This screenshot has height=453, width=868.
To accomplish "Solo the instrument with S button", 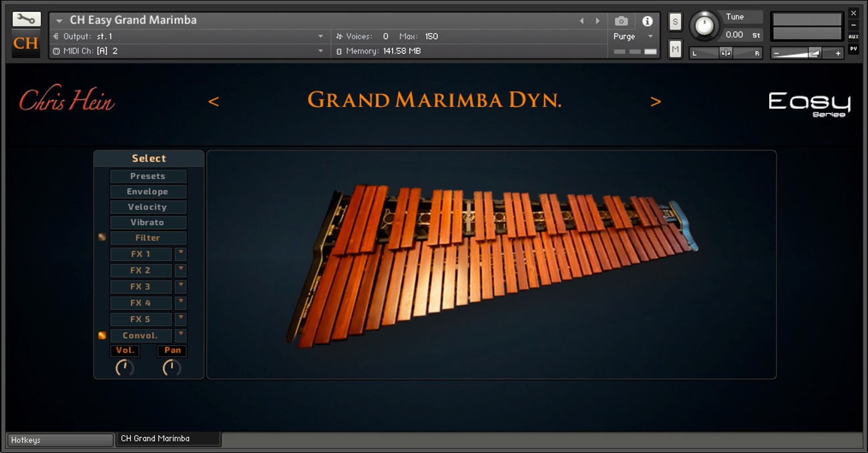I will pyautogui.click(x=675, y=21).
